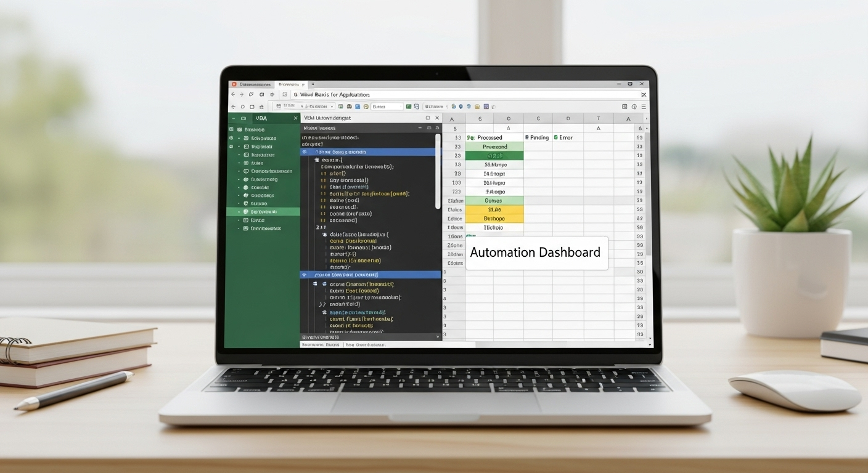
Task: Click the X icon in address bar
Action: coord(644,95)
